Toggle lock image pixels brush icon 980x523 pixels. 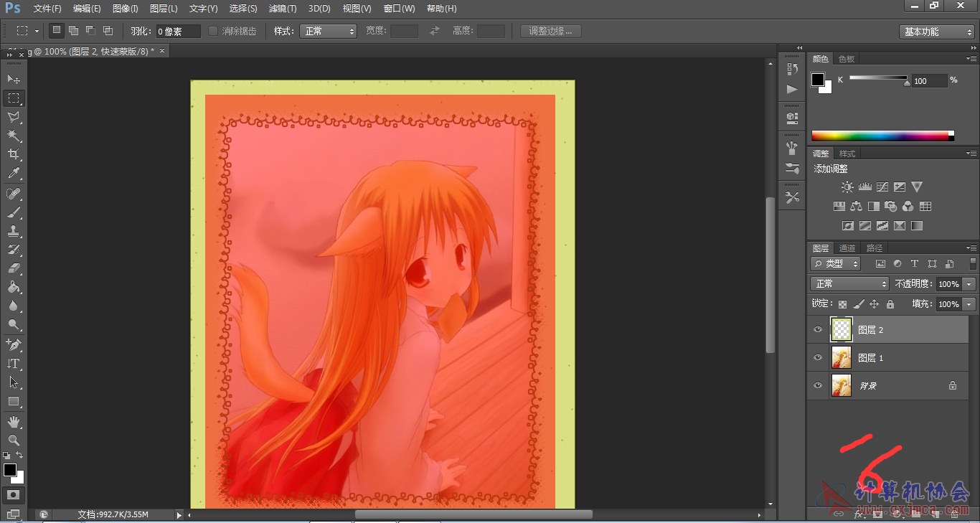[858, 304]
